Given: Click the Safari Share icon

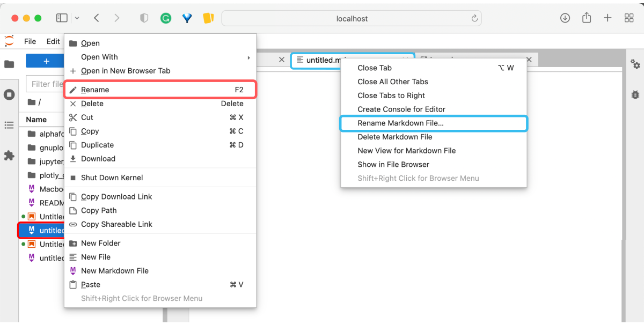Looking at the screenshot, I should click(x=587, y=18).
